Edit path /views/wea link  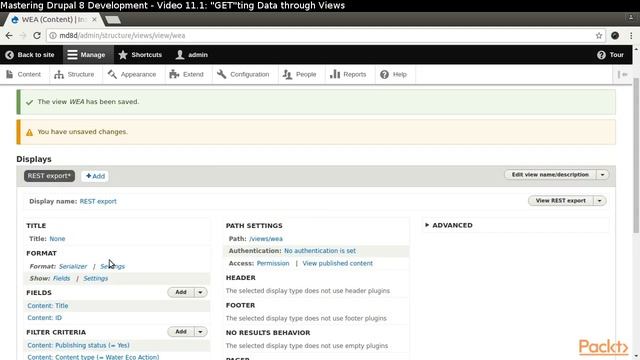click(x=266, y=239)
